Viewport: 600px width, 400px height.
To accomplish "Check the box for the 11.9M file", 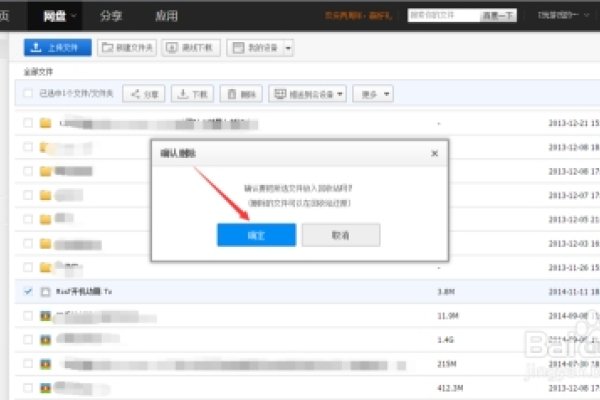I will [28, 316].
